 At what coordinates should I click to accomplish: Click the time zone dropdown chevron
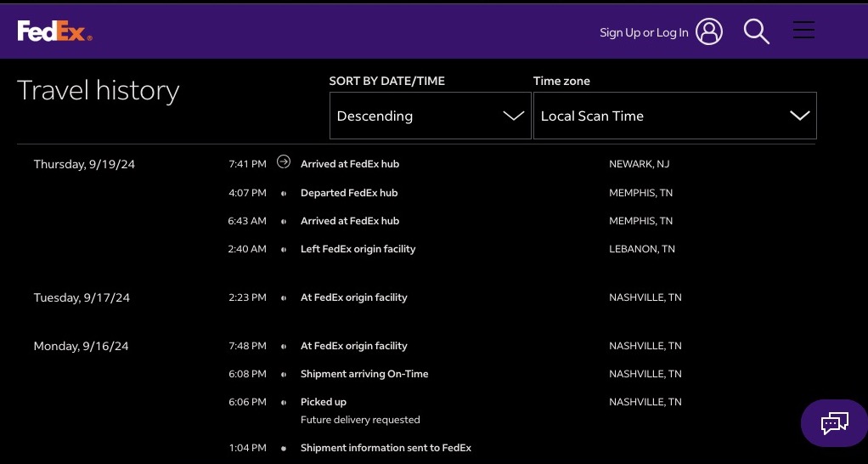(x=799, y=116)
